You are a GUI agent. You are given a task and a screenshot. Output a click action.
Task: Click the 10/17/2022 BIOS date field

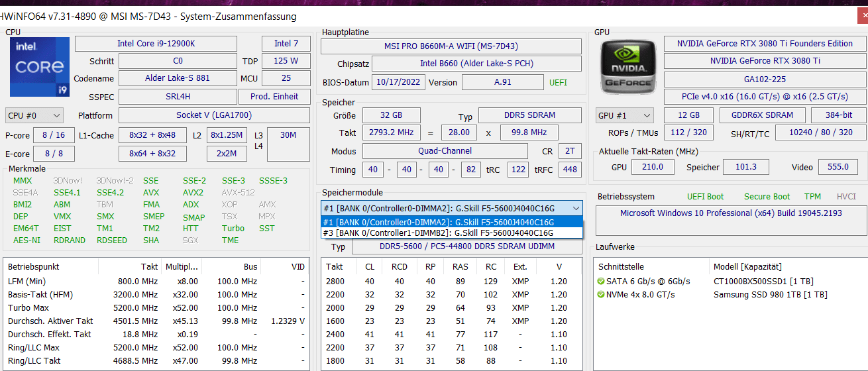click(x=398, y=83)
